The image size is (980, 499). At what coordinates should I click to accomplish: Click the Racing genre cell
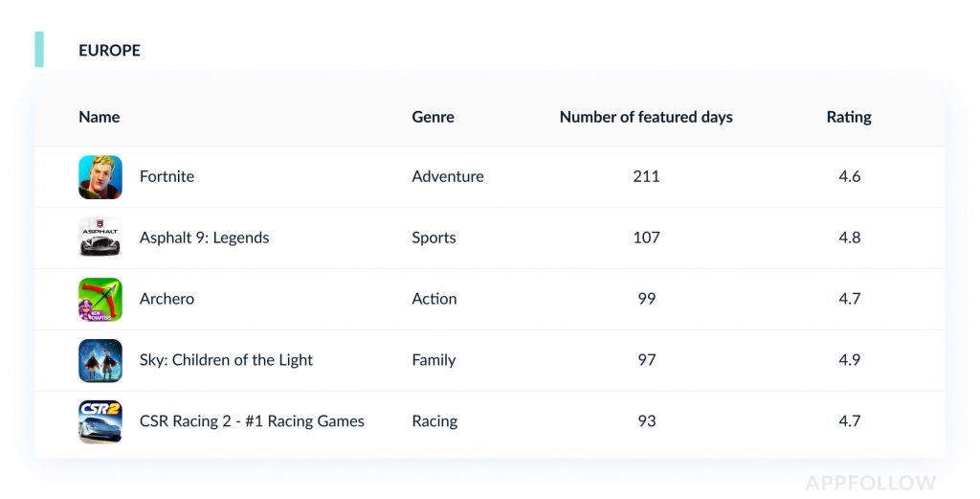pyautogui.click(x=434, y=421)
